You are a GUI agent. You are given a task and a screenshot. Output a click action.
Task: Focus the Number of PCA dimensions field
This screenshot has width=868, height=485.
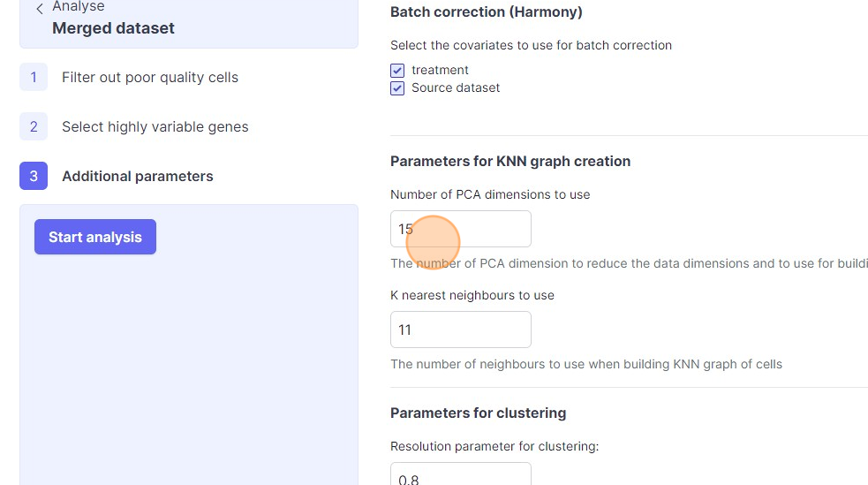click(460, 229)
